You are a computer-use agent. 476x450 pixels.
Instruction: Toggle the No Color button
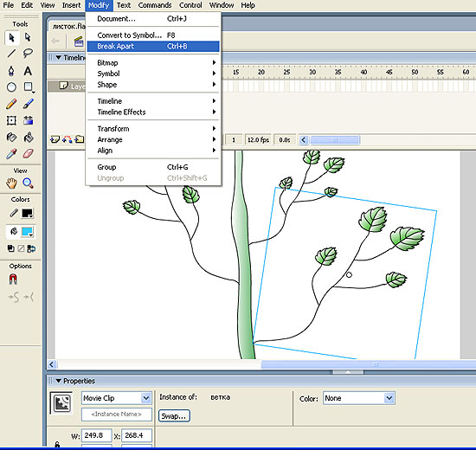21,248
